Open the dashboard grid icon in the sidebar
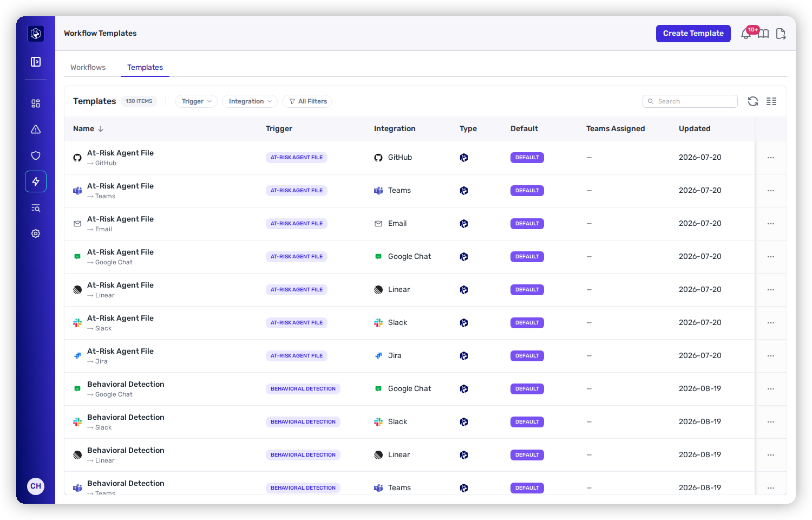Screen dimensions: 812x520 coord(36,103)
